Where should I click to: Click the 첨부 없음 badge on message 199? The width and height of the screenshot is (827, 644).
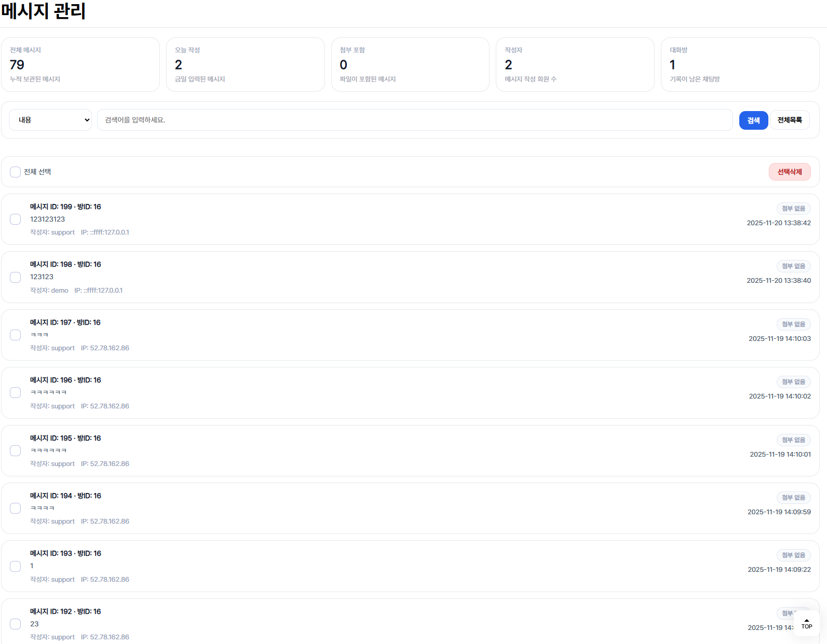point(793,209)
